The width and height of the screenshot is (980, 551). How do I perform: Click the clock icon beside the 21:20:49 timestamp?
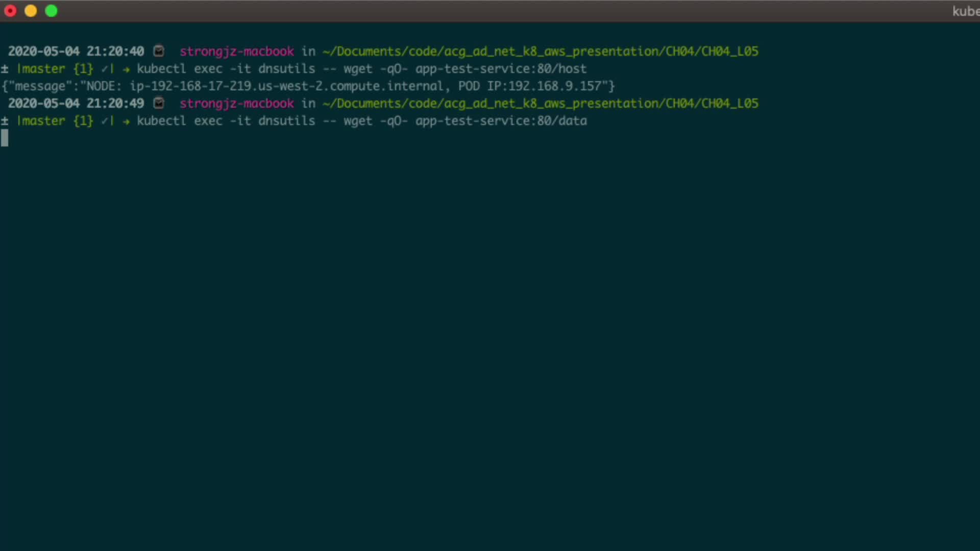click(x=159, y=103)
